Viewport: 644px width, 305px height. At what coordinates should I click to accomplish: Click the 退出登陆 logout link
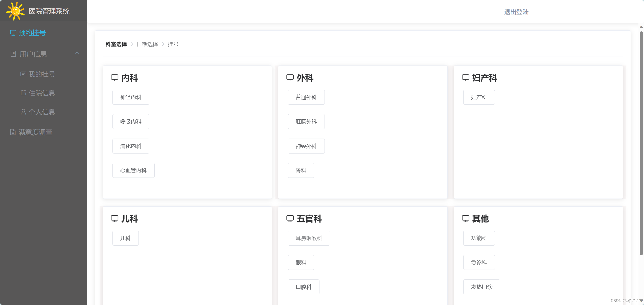516,12
